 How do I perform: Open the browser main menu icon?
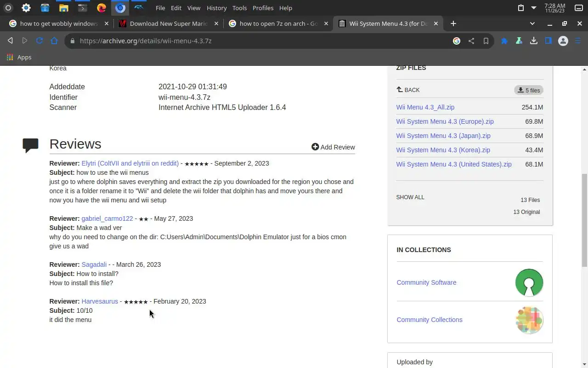(x=578, y=41)
